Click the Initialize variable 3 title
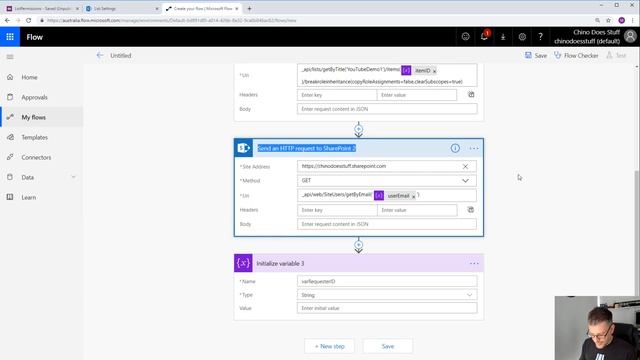This screenshot has width=640, height=360. tap(280, 264)
